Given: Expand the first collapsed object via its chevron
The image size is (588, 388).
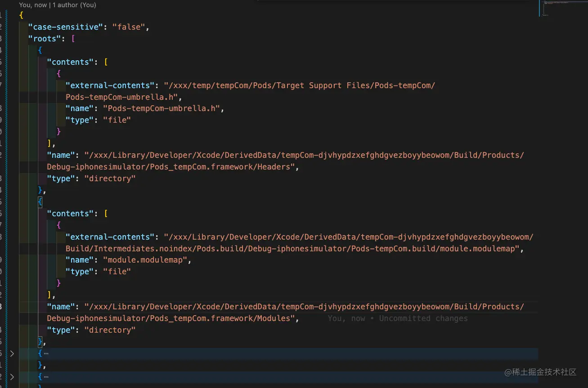Looking at the screenshot, I should pos(12,353).
